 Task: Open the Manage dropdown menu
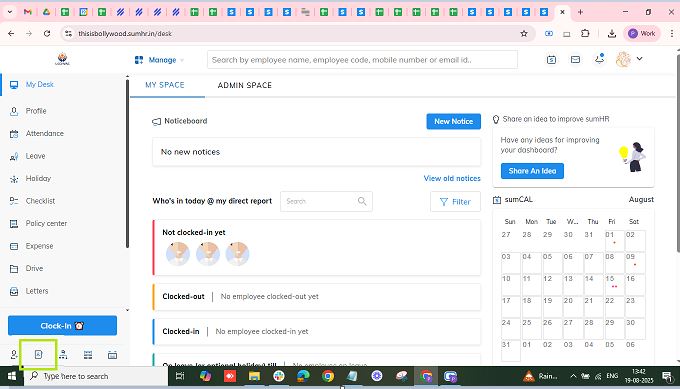click(x=159, y=60)
